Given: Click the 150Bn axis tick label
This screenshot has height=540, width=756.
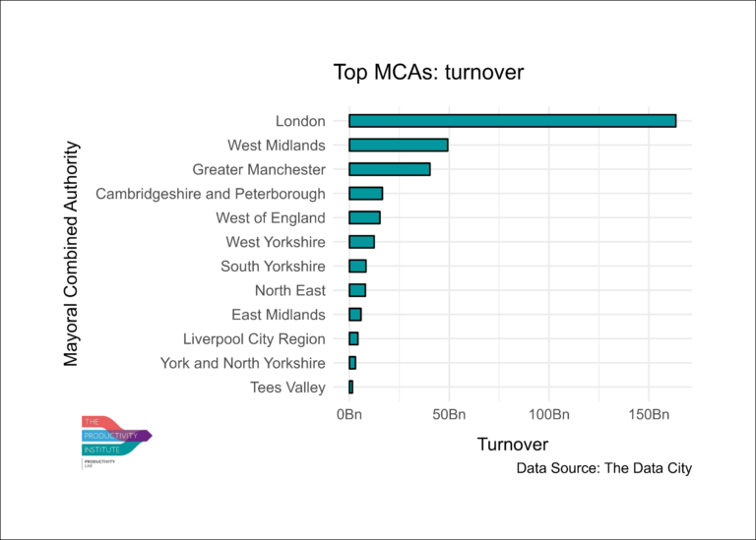Looking at the screenshot, I should click(x=648, y=413).
